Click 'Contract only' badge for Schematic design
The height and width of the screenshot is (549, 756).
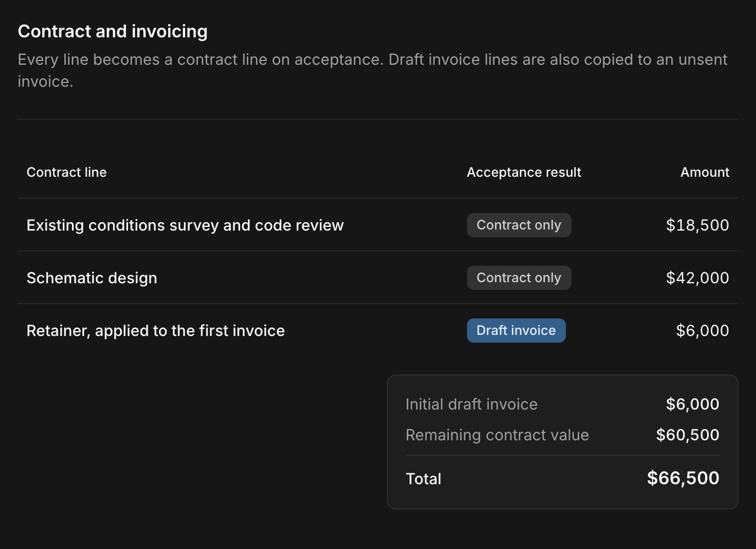point(519,278)
